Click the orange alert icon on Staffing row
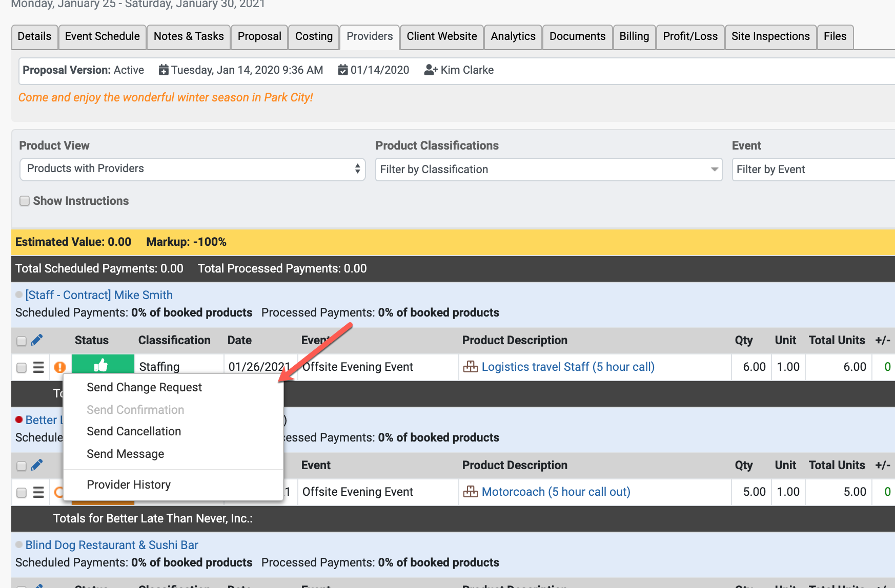The height and width of the screenshot is (588, 895). (x=60, y=367)
